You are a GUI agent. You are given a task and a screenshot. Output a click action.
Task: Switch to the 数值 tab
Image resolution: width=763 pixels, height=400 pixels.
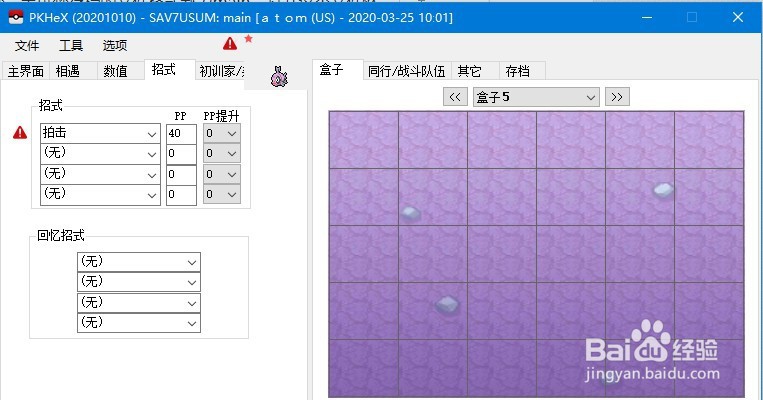click(x=121, y=71)
